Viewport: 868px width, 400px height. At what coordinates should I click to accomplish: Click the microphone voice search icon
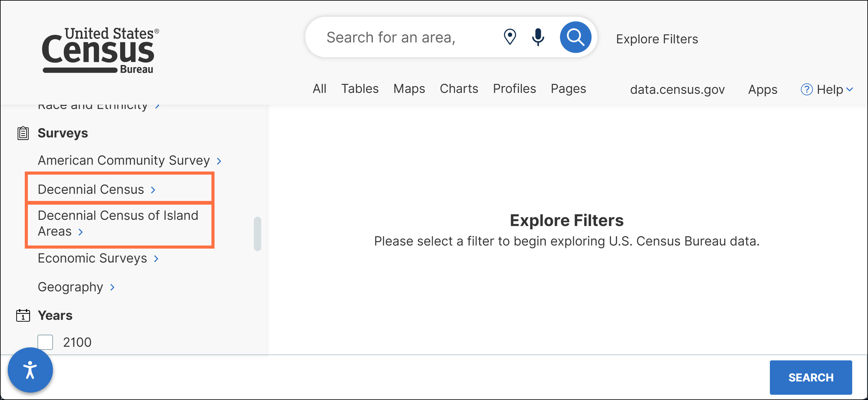[538, 37]
